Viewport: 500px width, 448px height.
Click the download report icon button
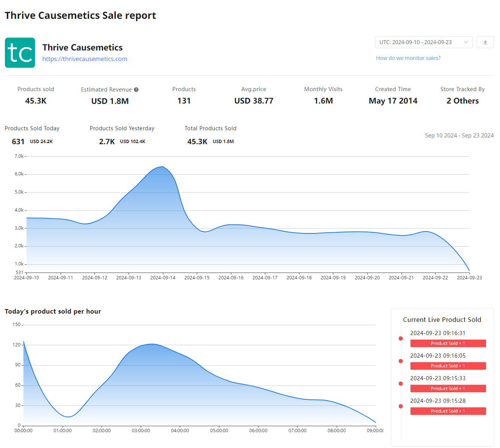tap(485, 42)
